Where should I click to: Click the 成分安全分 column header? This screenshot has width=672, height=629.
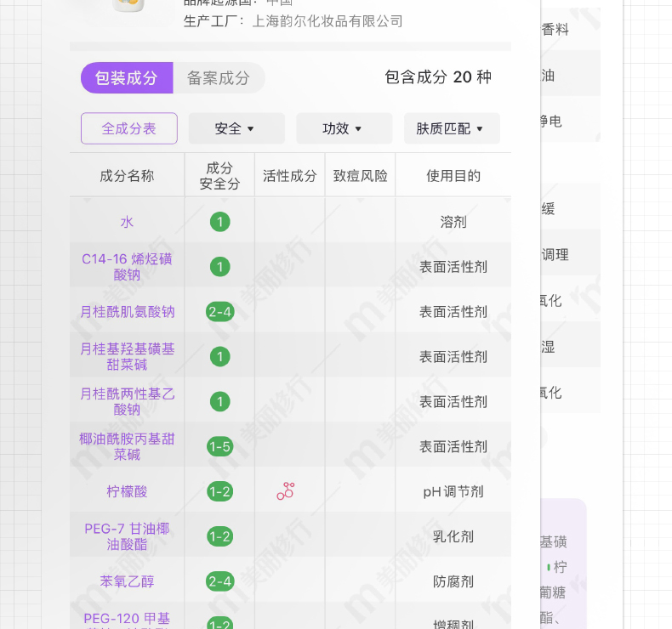pyautogui.click(x=219, y=175)
